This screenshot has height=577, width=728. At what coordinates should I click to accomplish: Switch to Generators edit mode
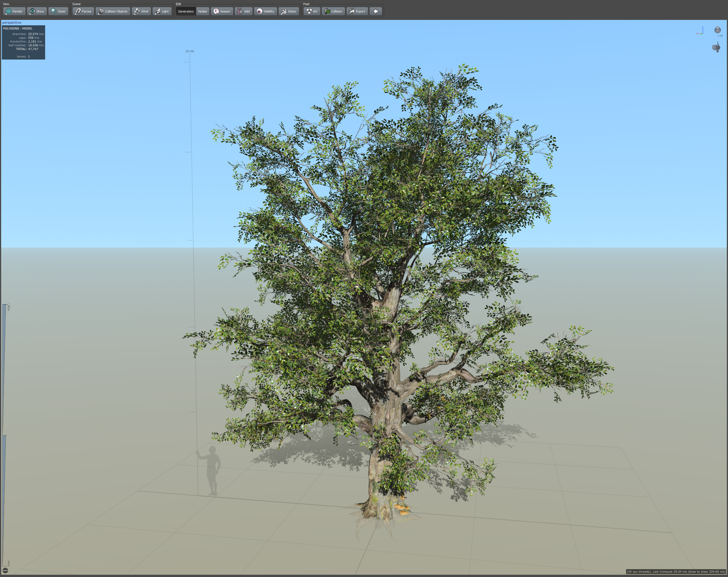pos(186,11)
